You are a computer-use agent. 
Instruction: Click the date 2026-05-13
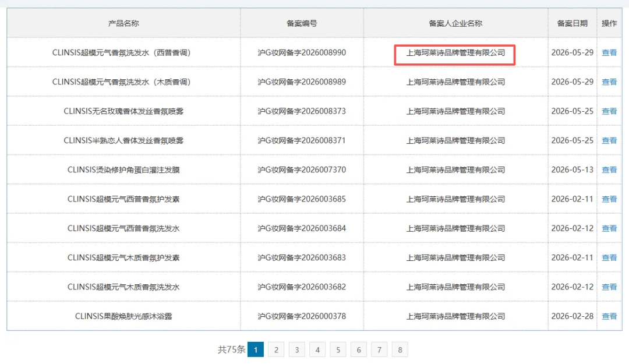572,169
